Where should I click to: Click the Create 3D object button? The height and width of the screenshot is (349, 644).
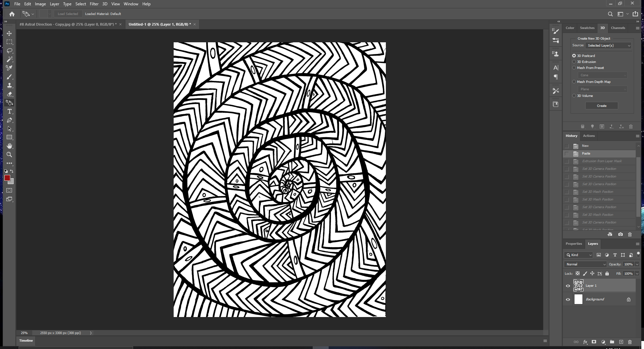(x=602, y=106)
